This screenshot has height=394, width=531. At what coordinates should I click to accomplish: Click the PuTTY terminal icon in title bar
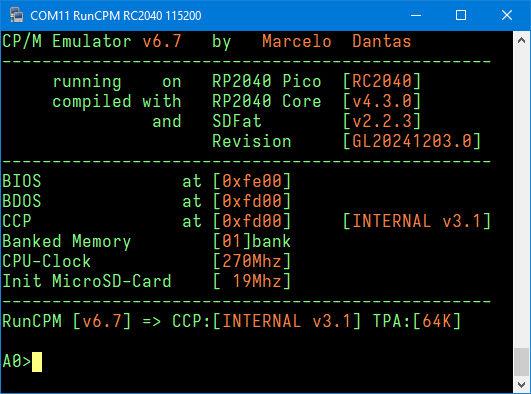pos(16,15)
